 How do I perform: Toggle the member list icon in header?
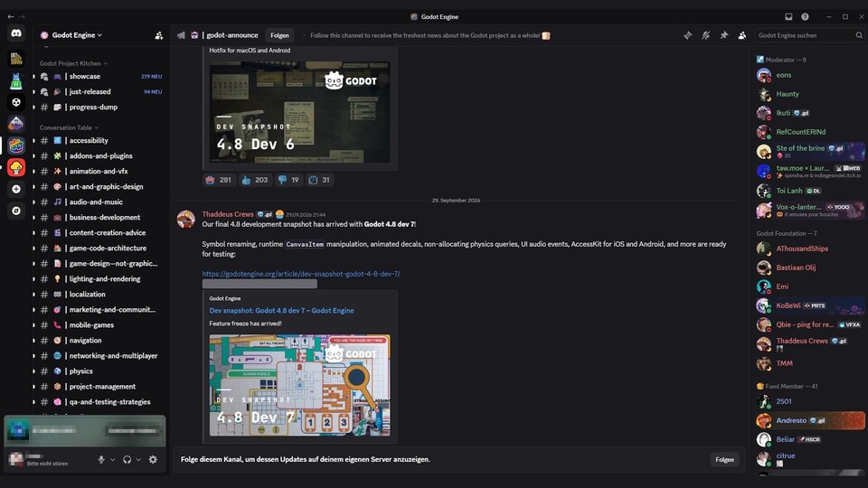tap(741, 35)
